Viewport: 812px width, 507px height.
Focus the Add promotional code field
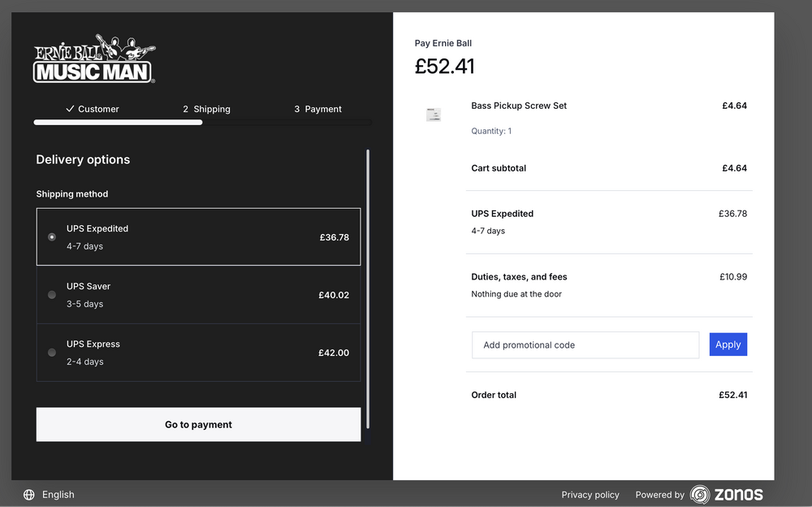[585, 344]
